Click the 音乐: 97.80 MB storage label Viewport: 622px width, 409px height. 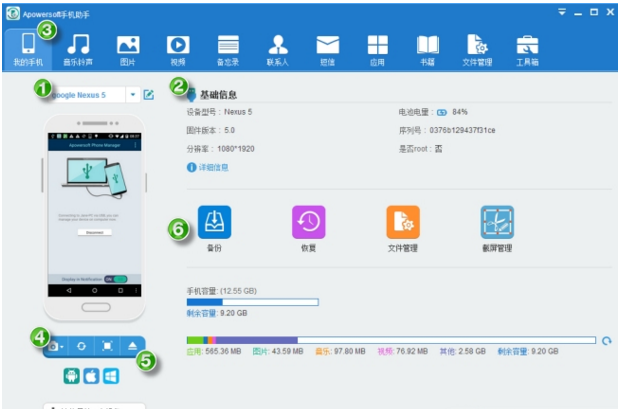(x=340, y=351)
